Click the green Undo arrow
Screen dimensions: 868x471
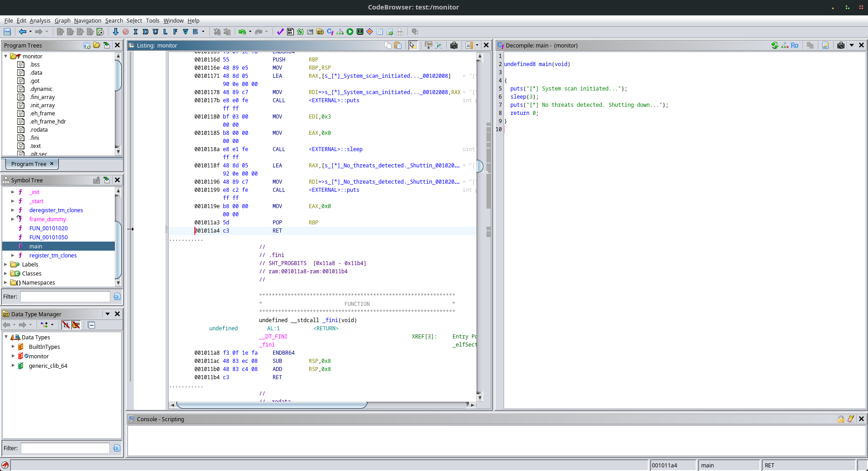242,32
